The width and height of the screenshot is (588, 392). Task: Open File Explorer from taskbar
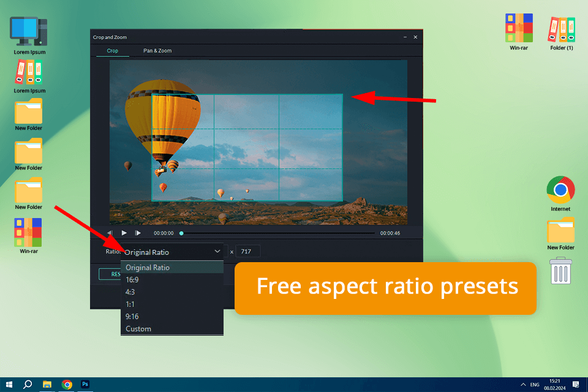tap(47, 385)
